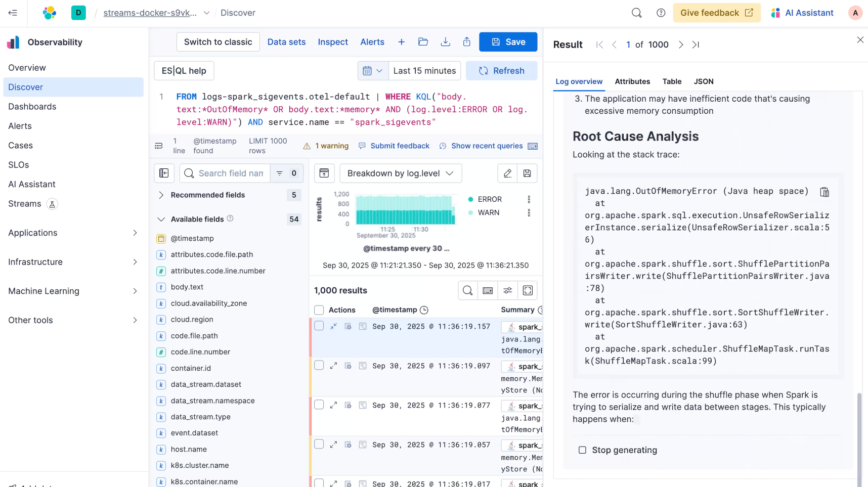Image resolution: width=868 pixels, height=487 pixels.
Task: Click the ERROR legend color swatch
Action: tap(470, 199)
